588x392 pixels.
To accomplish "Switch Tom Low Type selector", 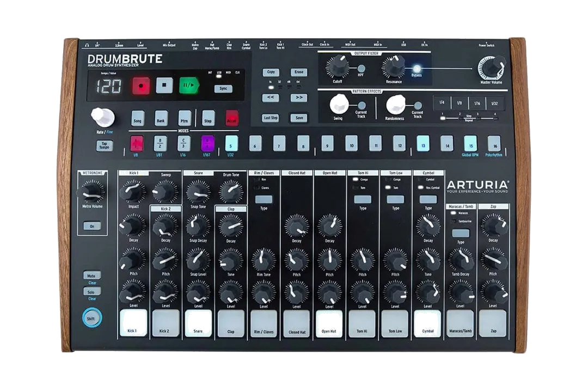I will (x=395, y=199).
